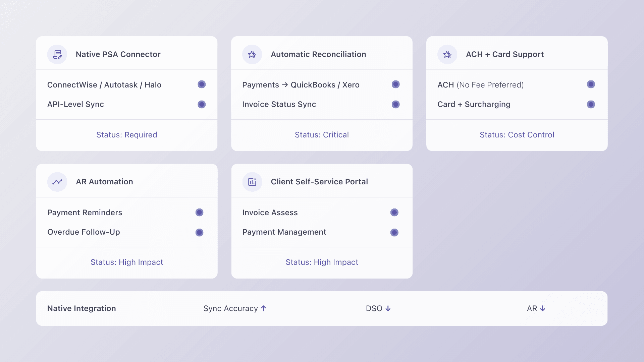Select the Invoice Status Sync radio dot
Screen dimensions: 644x362
(396, 105)
